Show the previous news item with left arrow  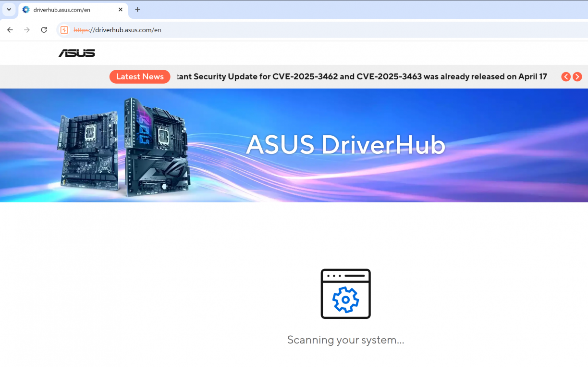coord(566,77)
